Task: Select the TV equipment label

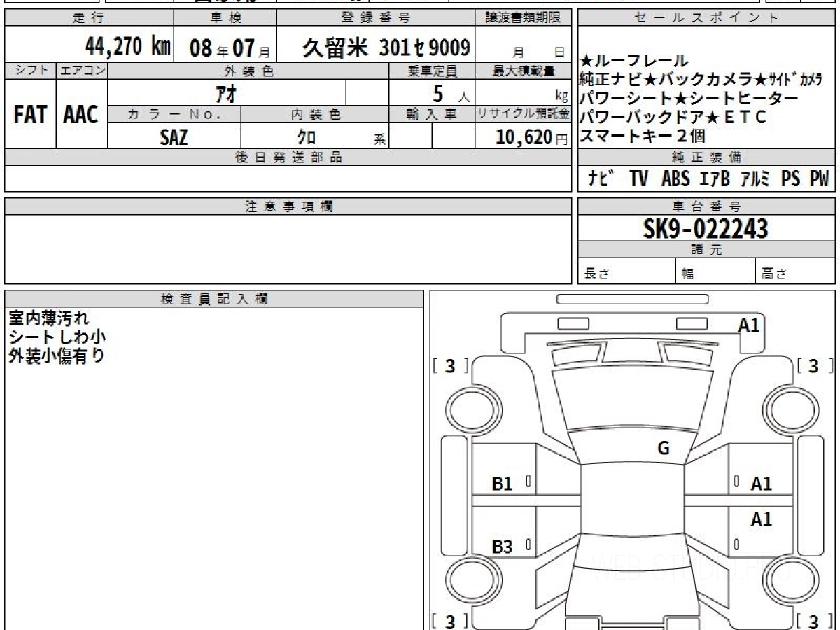Action: (638, 179)
